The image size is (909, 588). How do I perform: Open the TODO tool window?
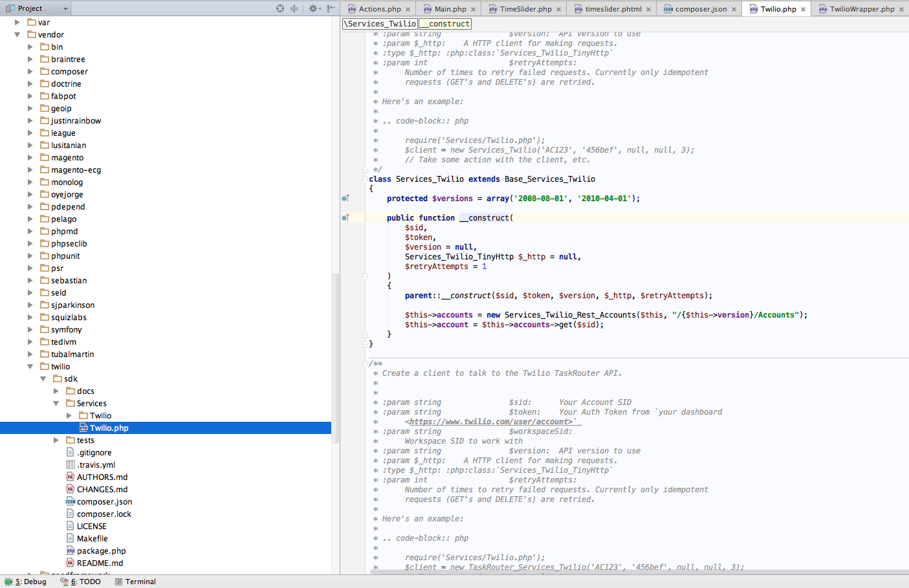[80, 582]
